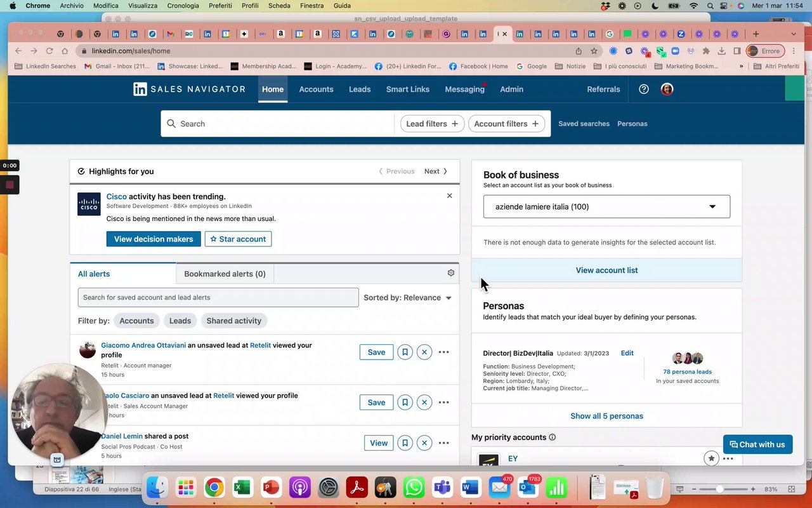Toggle Chrome side panel icon
812x508 pixels.
coord(737,51)
